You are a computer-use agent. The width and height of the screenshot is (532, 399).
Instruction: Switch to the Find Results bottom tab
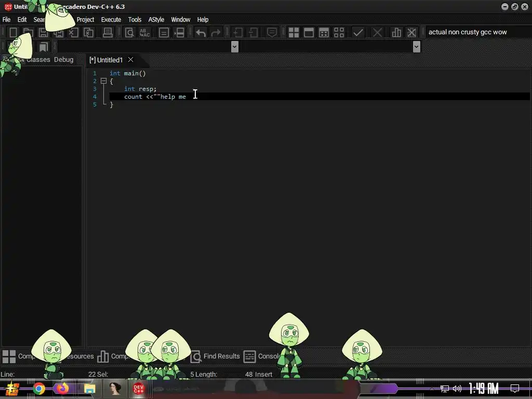(221, 356)
